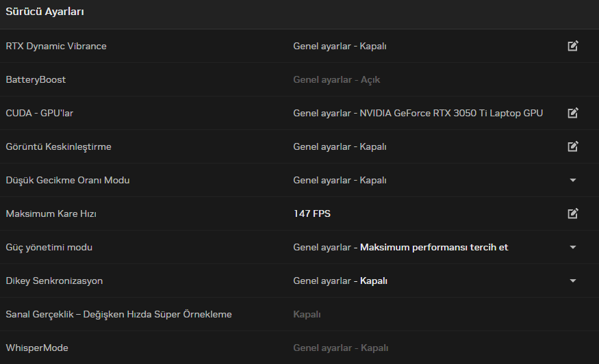Select the BatteryBoost row label
The image size is (599, 364).
click(x=36, y=79)
